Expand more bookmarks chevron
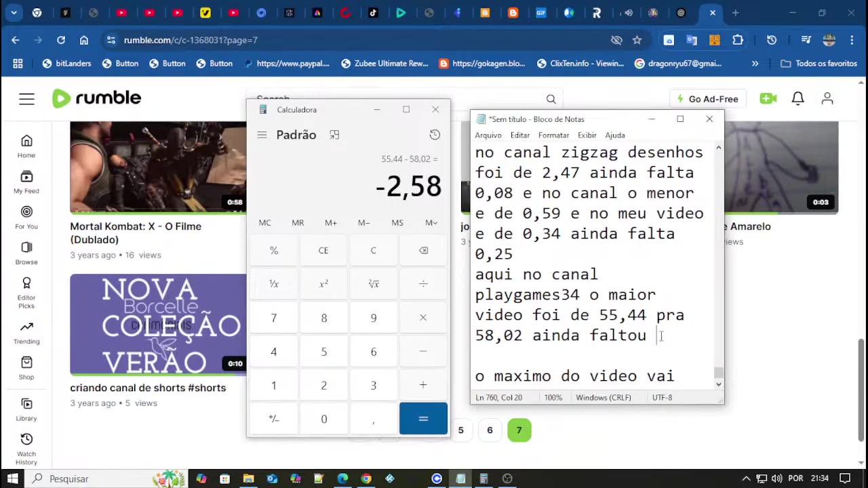This screenshot has height=488, width=868. coord(755,64)
